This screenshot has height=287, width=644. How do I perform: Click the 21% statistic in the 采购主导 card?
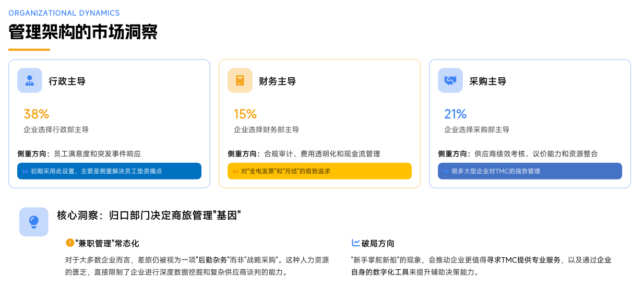455,114
